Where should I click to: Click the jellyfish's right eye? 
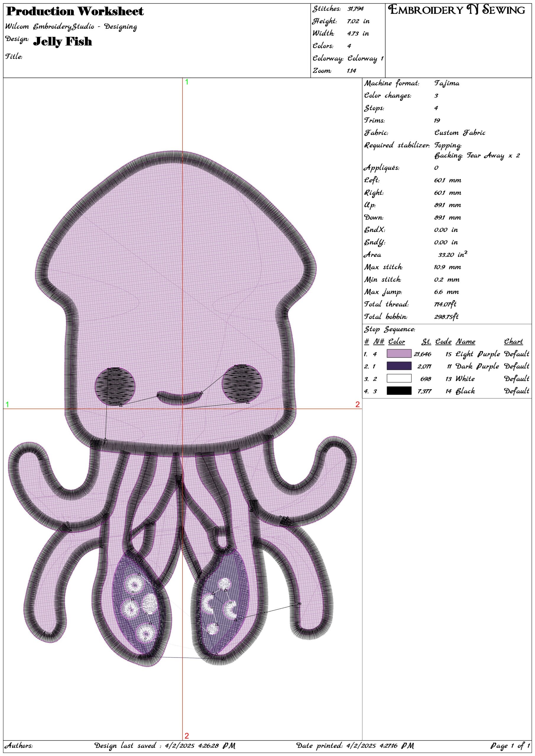[242, 384]
